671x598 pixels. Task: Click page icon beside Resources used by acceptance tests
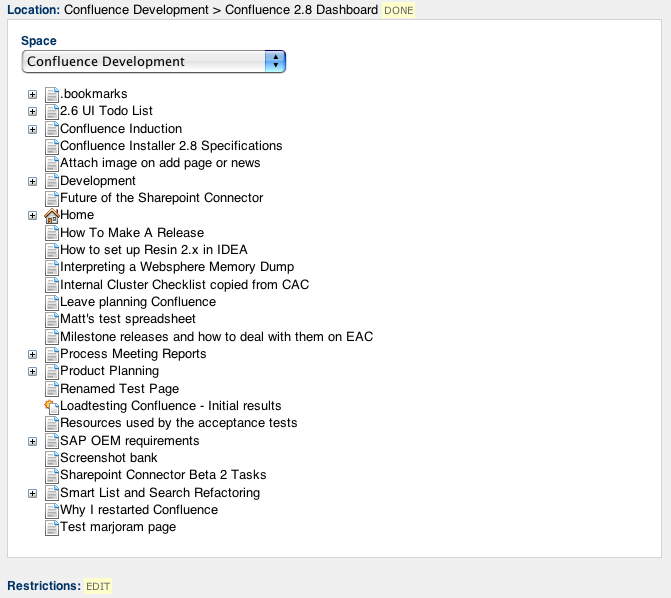pos(52,424)
